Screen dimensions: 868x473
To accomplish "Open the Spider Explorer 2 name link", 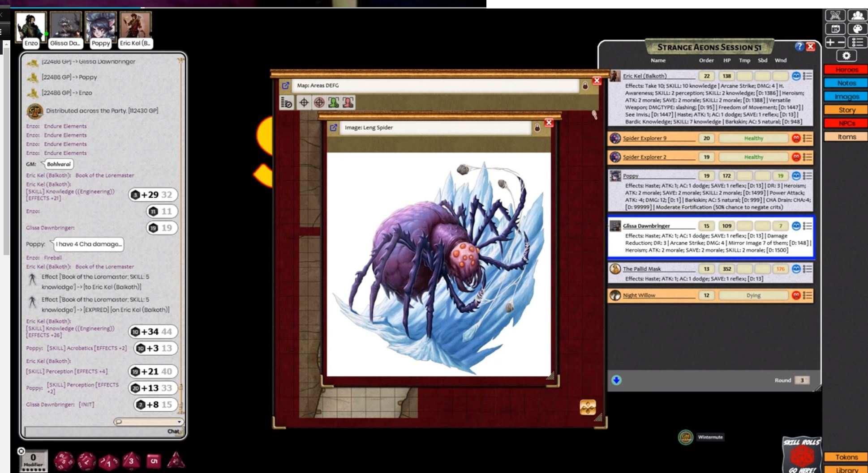I will 645,157.
